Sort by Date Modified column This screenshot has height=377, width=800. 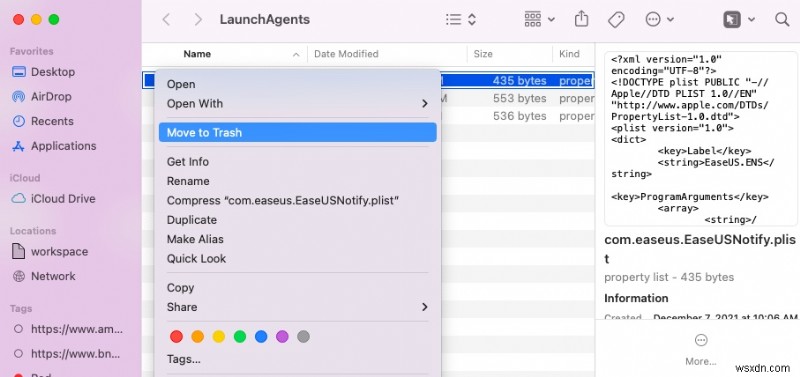[x=346, y=54]
